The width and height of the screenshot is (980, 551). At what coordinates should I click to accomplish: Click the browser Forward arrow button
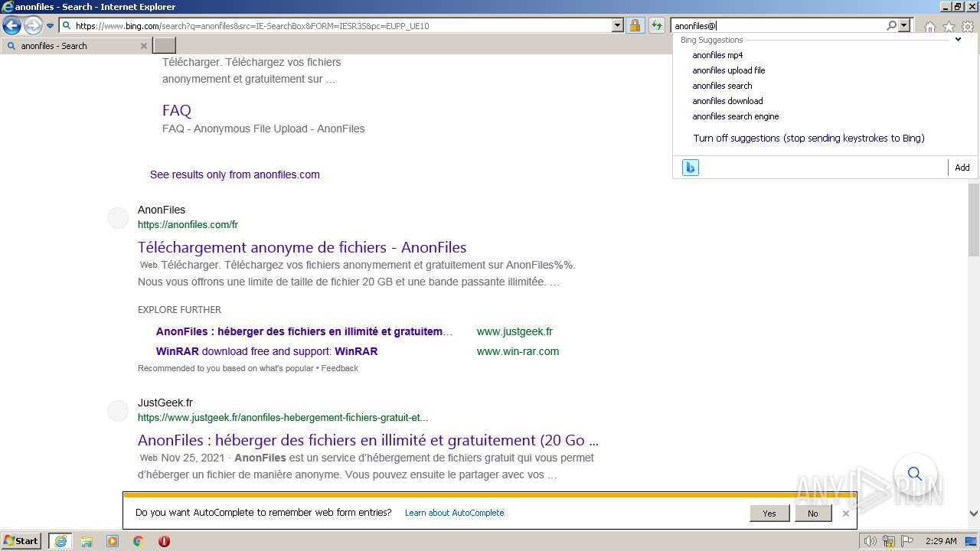(x=33, y=25)
